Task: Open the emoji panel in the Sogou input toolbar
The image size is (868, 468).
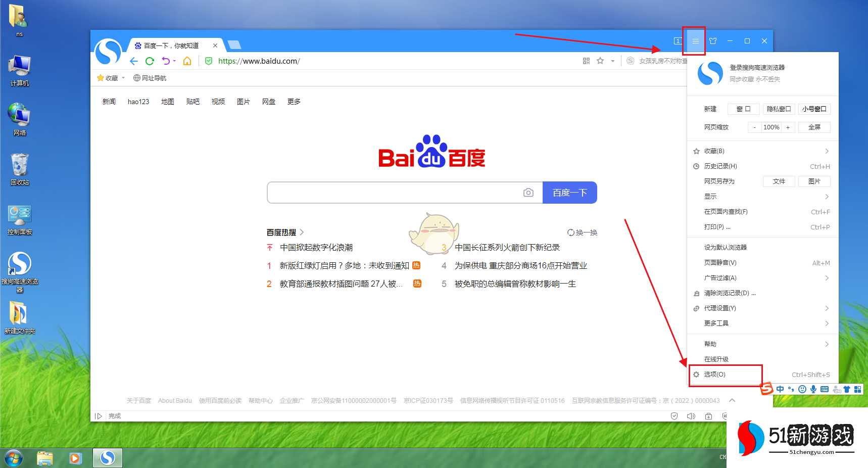Action: point(802,389)
